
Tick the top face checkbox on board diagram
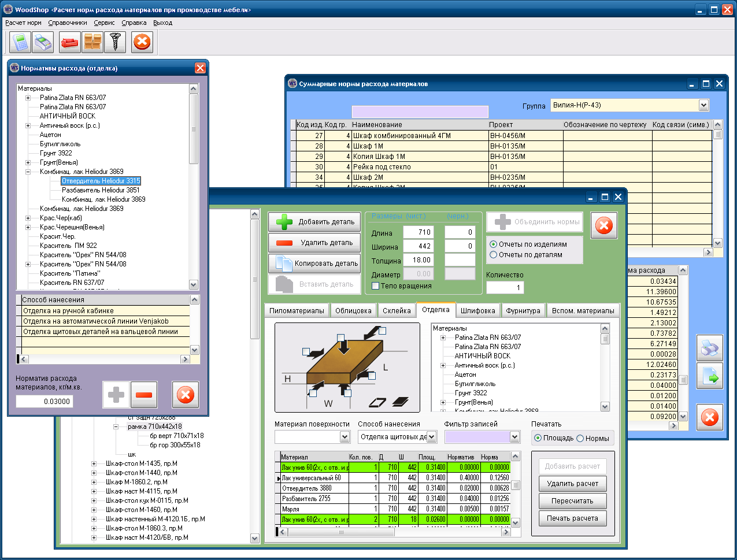pos(340,338)
